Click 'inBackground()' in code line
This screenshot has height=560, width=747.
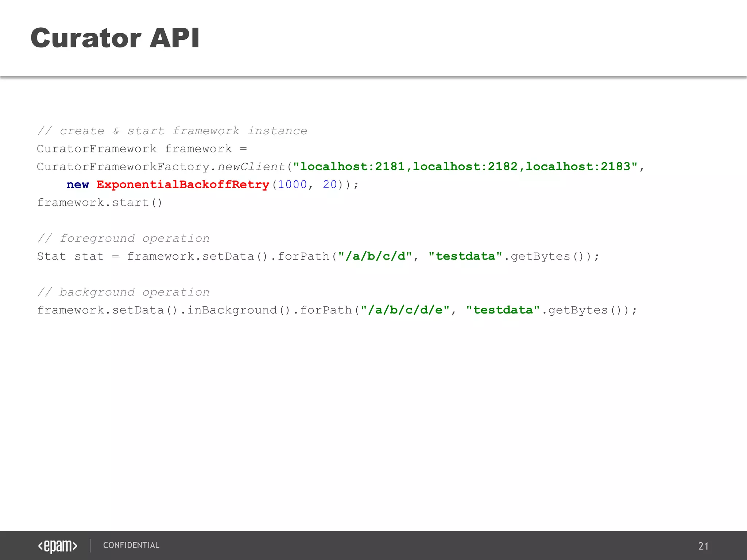239,310
